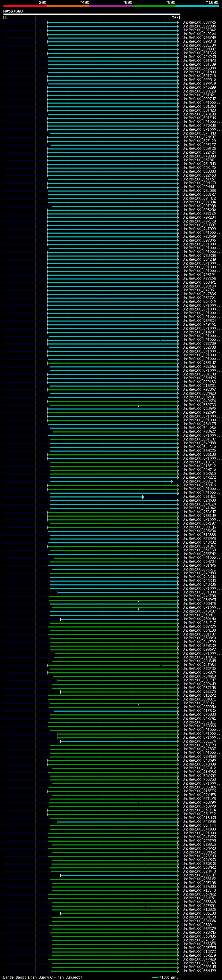
Task: Click the cyan alignment bar for A4S956
Action: (x=118, y=822)
